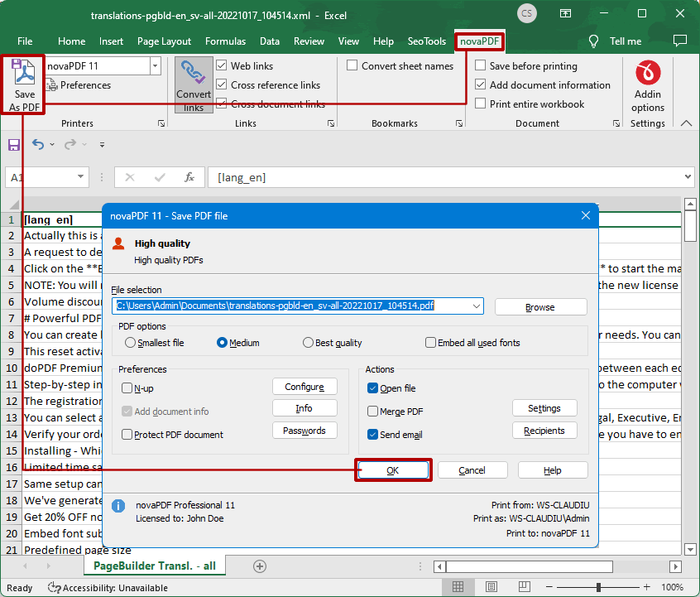
Task: Open novaPDF Preferences icon
Action: [x=52, y=85]
